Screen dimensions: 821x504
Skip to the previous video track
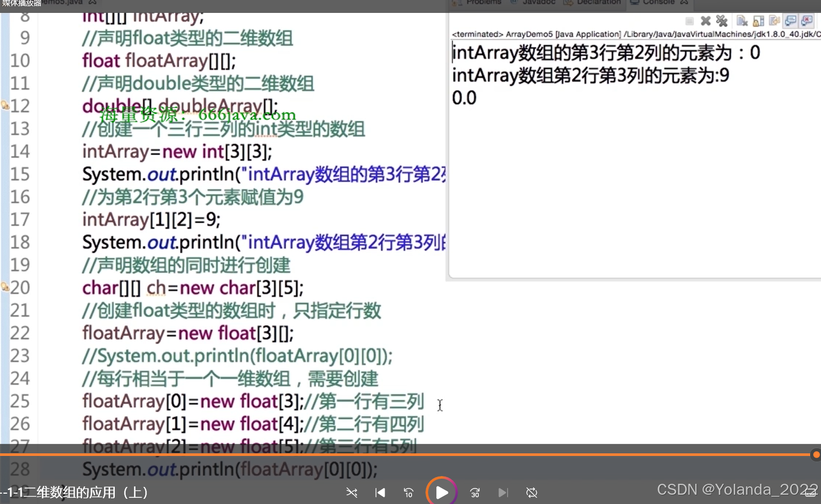(x=380, y=493)
